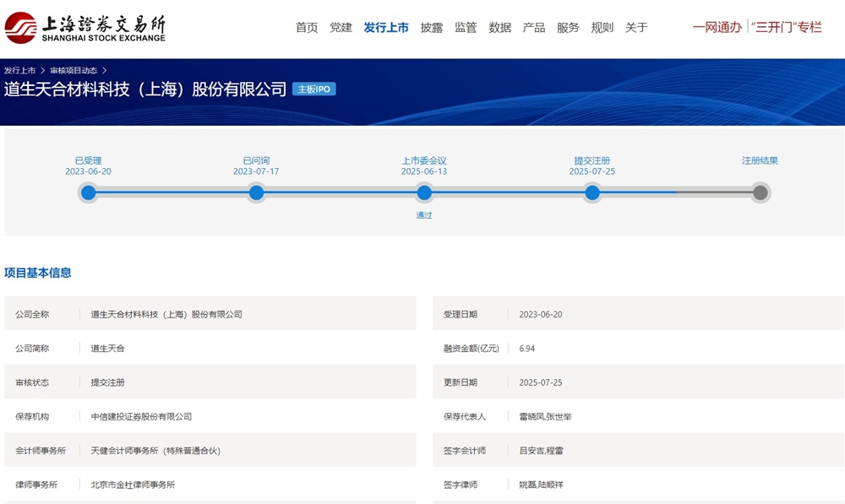The width and height of the screenshot is (845, 504).
Task: Open the 党建 menu item
Action: [x=341, y=28]
